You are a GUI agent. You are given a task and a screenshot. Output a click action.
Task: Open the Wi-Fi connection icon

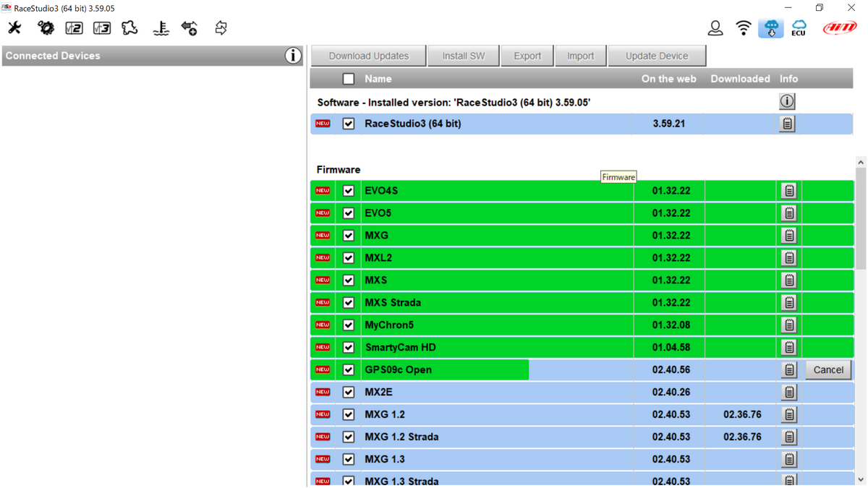click(x=744, y=28)
